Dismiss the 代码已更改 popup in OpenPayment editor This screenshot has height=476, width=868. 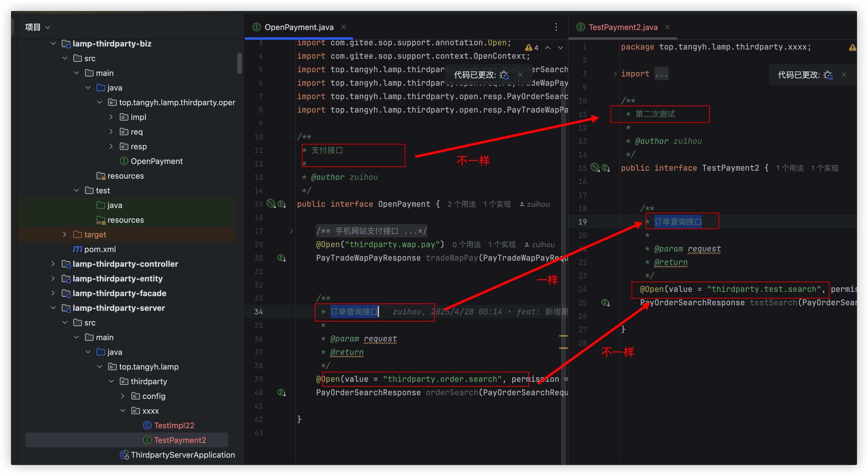[520, 75]
